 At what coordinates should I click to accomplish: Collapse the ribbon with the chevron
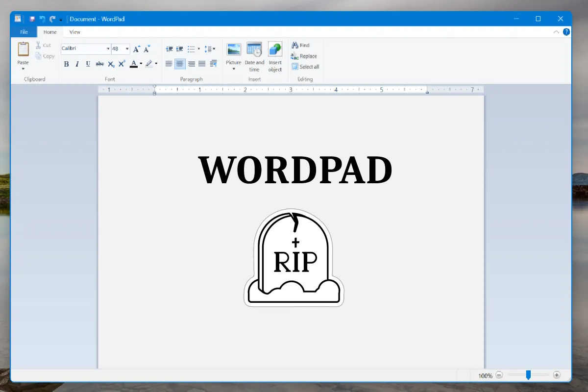pyautogui.click(x=556, y=32)
